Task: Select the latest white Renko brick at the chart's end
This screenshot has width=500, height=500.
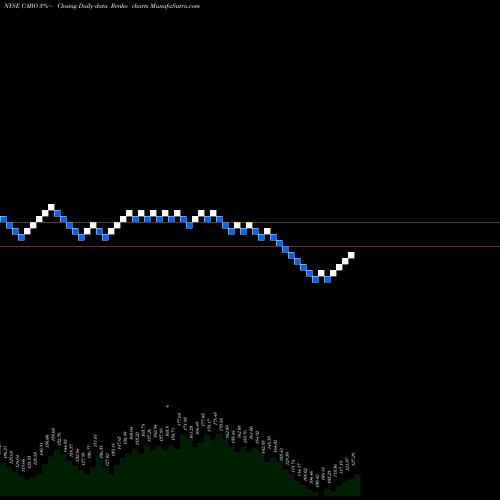Action: [x=351, y=255]
